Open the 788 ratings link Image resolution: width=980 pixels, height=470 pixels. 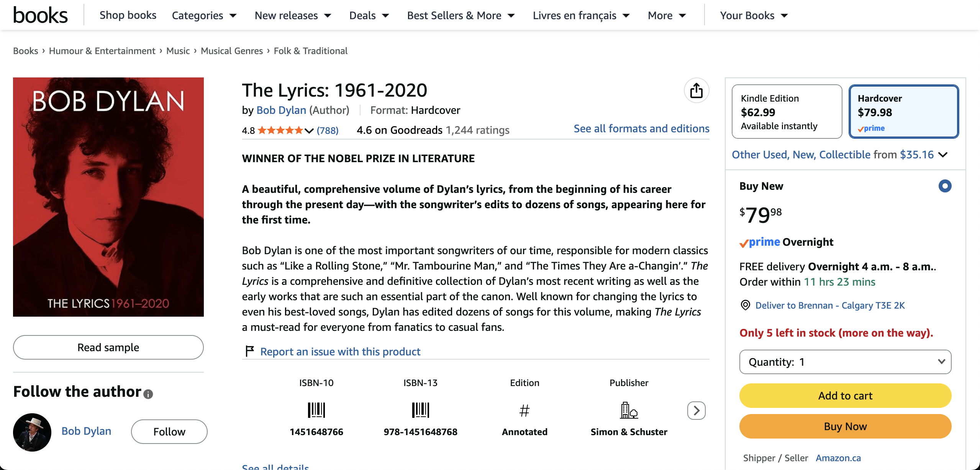tap(328, 131)
